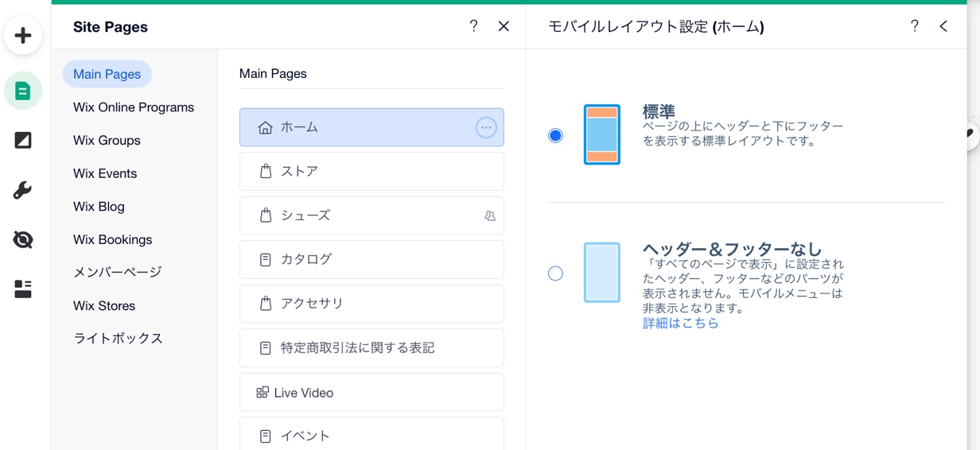Switch to Wix Blog category
The height and width of the screenshot is (450, 980).
[99, 207]
